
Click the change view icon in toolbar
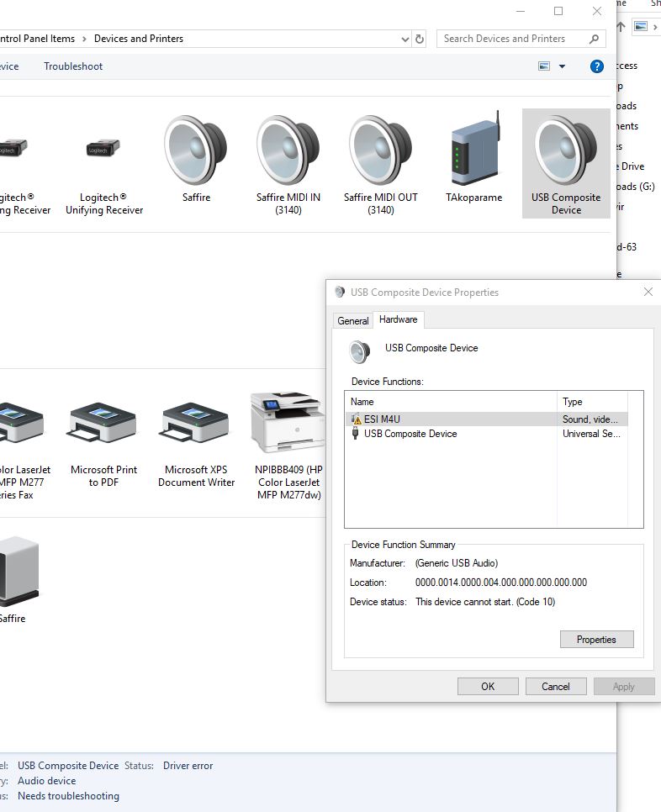[544, 66]
